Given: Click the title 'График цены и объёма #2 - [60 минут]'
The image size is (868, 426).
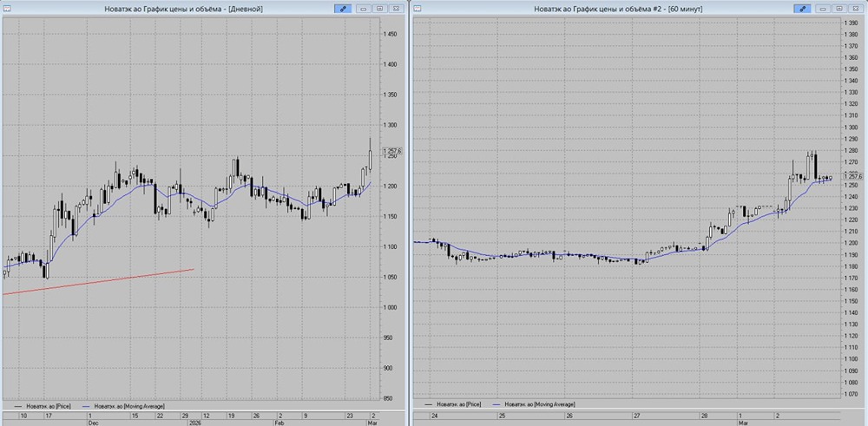Looking at the screenshot, I should [x=635, y=9].
